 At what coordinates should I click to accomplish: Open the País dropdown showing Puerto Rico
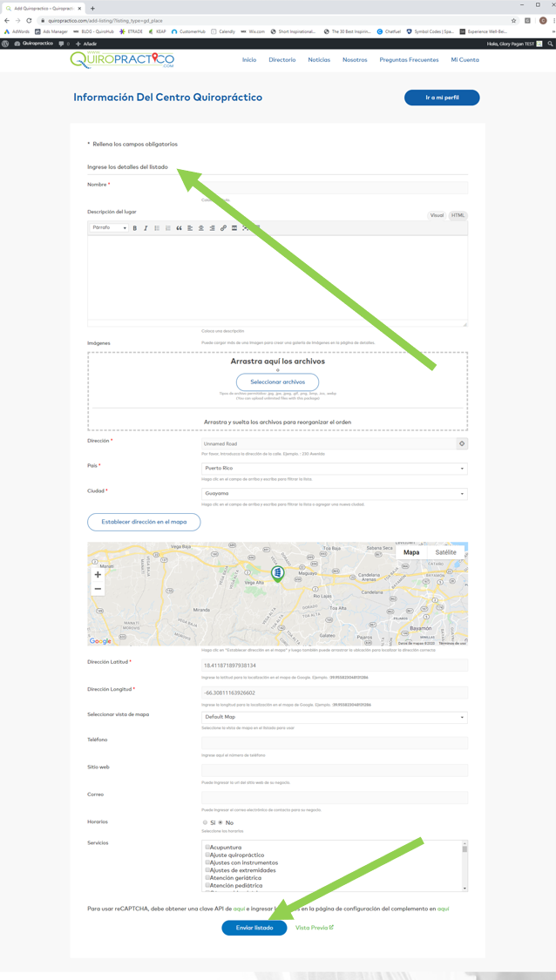pos(335,469)
